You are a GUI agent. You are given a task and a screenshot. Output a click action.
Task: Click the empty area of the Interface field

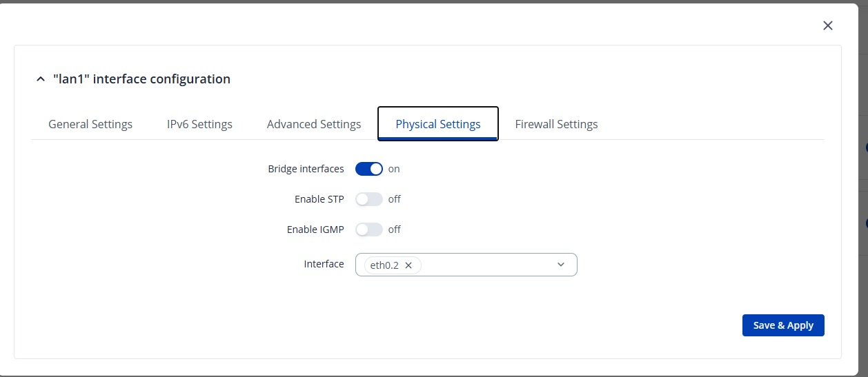486,265
